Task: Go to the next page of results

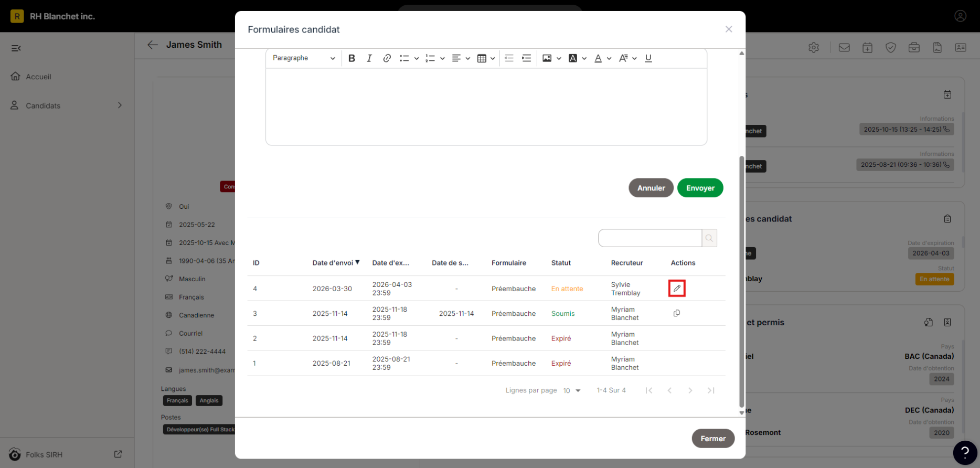Action: tap(690, 390)
